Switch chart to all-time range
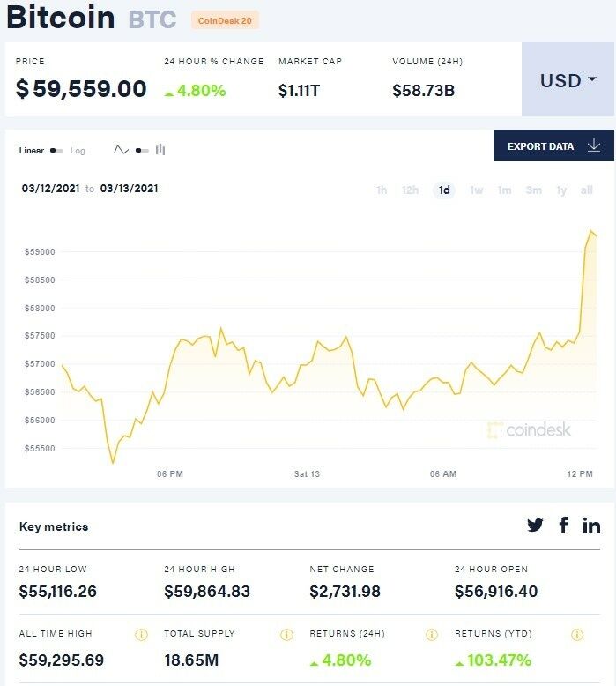 tap(587, 190)
